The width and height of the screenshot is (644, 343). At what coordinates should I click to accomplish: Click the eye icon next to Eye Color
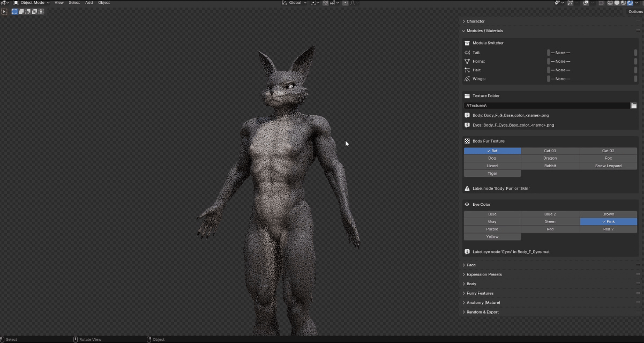[467, 204]
